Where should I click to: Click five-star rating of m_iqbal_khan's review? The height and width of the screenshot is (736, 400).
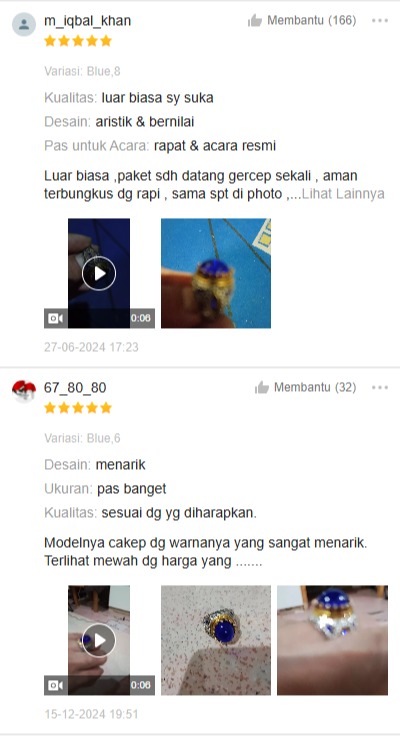pyautogui.click(x=78, y=41)
